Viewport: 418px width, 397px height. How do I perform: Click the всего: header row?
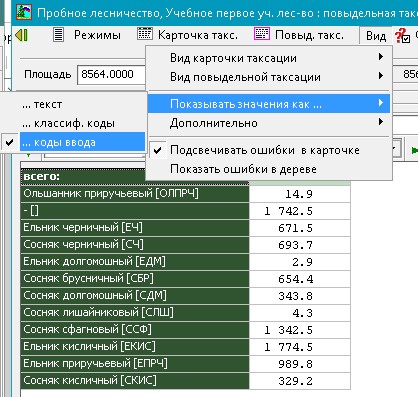(x=135, y=177)
